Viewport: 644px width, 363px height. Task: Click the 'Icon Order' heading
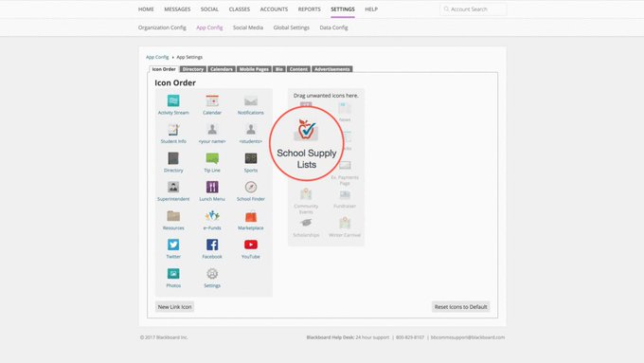click(175, 82)
